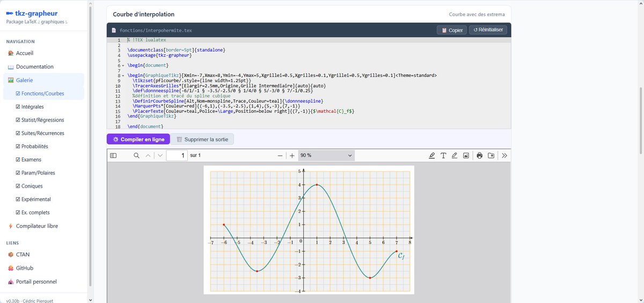Screen dimensions: 644x303
Task: Zoom out in the PDF viewer
Action: (280, 155)
